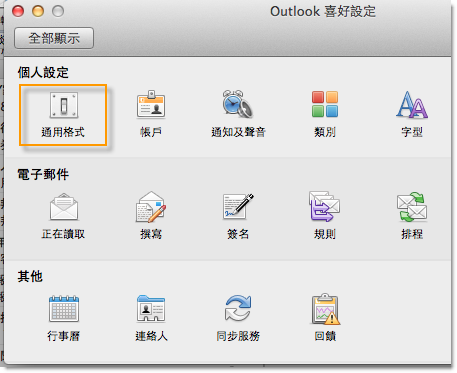457x373 pixels.
Task: Open the 帳戶 accounts preferences
Action: (151, 105)
